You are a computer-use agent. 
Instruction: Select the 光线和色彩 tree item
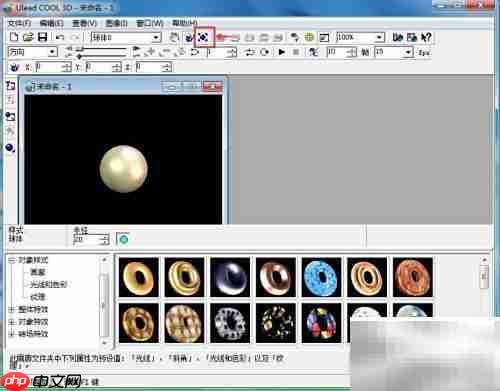coord(49,284)
